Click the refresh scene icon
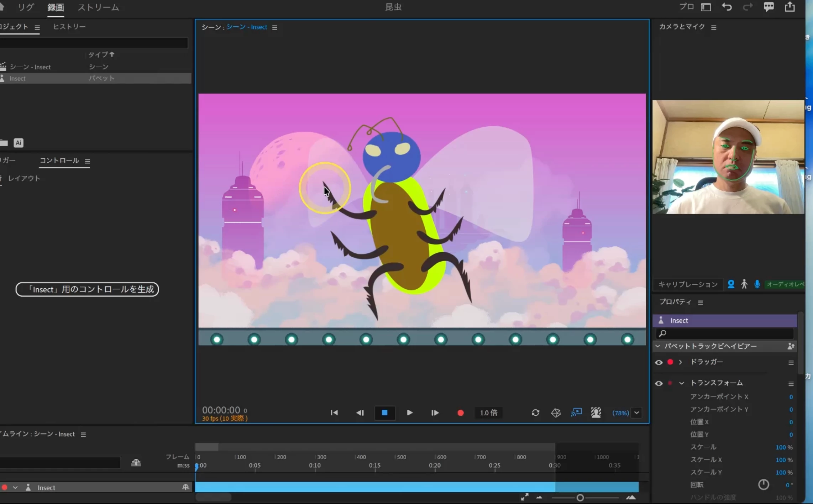The width and height of the screenshot is (813, 504). [x=535, y=413]
